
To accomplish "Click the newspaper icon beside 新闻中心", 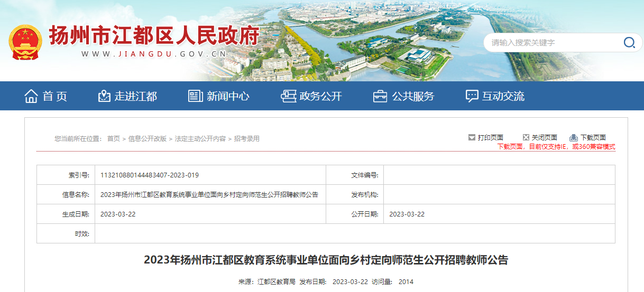I will click(x=196, y=96).
